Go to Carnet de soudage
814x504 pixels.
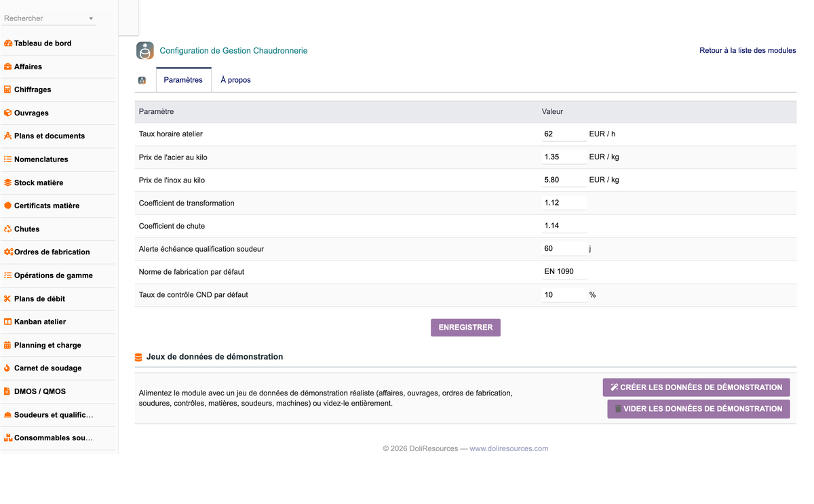pyautogui.click(x=47, y=368)
